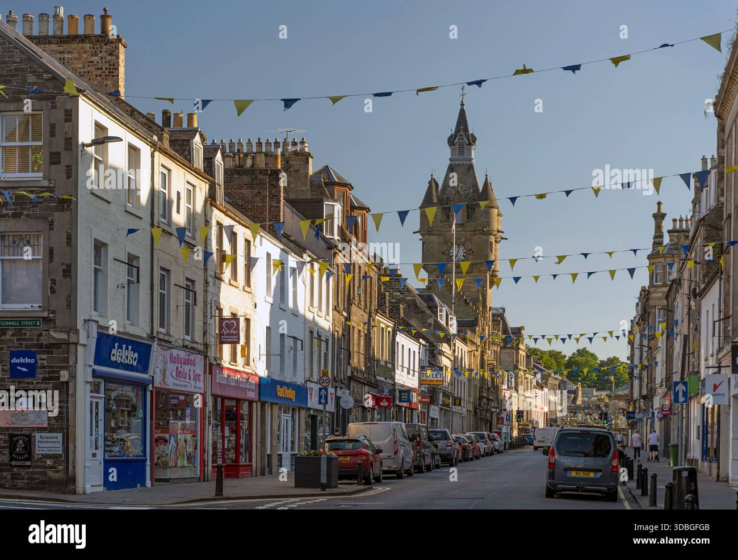Click the small square dekko wall sign
738x560 pixels.
coord(22,364)
